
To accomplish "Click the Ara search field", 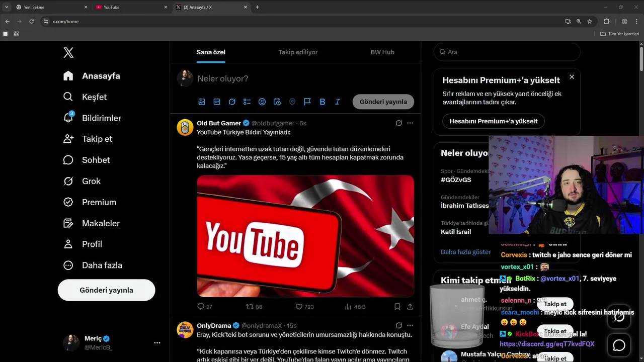I will click(x=507, y=52).
